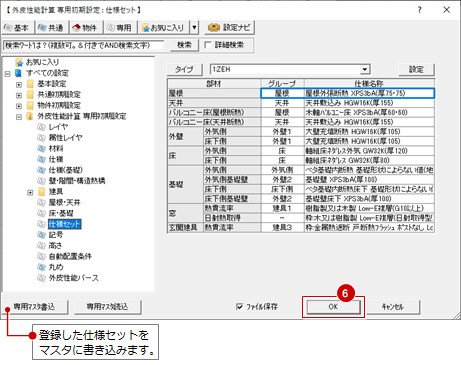Click the 基本設定 folder icon
The height and width of the screenshot is (365, 461).
click(30, 84)
